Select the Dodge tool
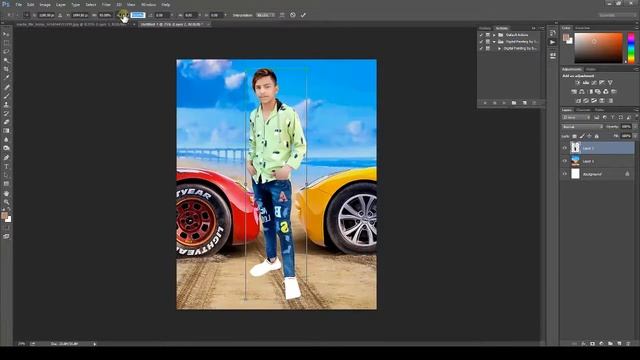Viewport: 640px width, 360px height. click(6, 148)
